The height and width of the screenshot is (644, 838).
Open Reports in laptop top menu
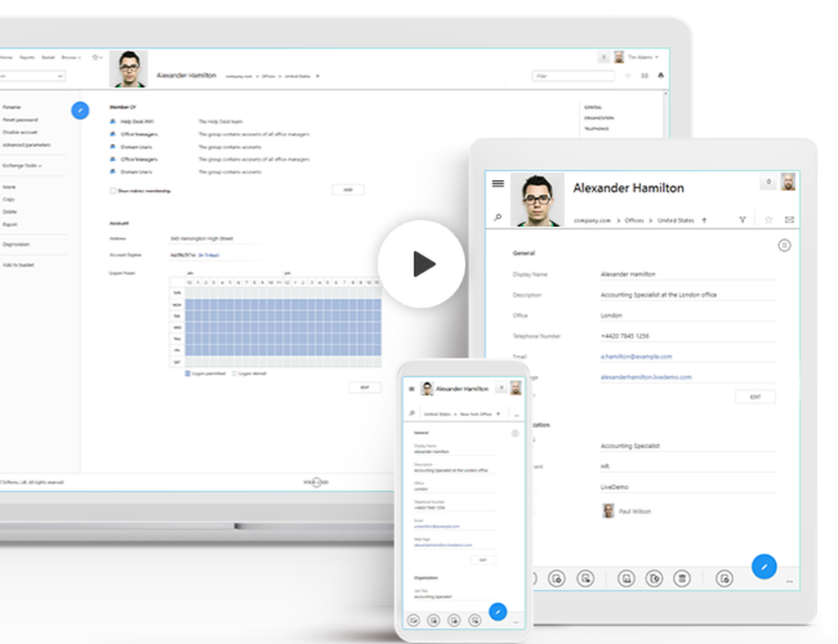pyautogui.click(x=28, y=57)
